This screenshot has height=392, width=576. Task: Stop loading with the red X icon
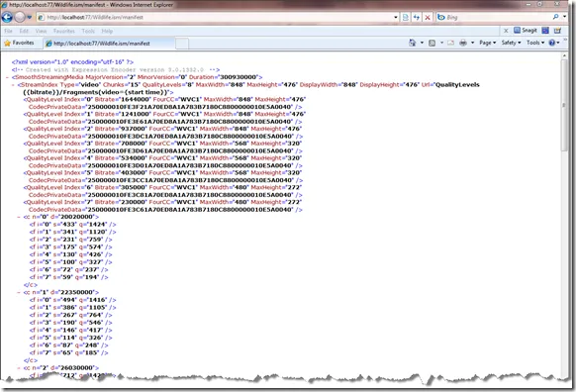(428, 17)
